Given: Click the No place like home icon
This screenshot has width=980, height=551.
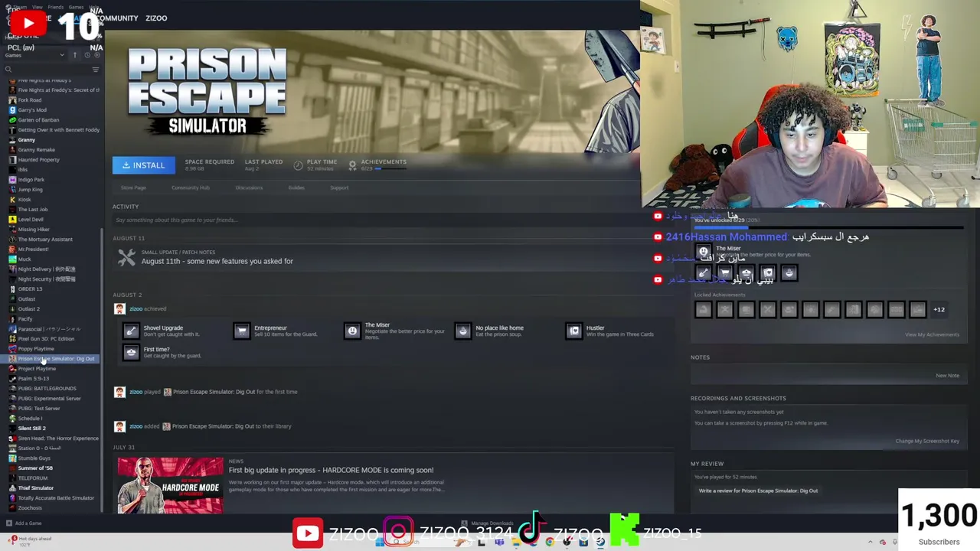Looking at the screenshot, I should (462, 331).
